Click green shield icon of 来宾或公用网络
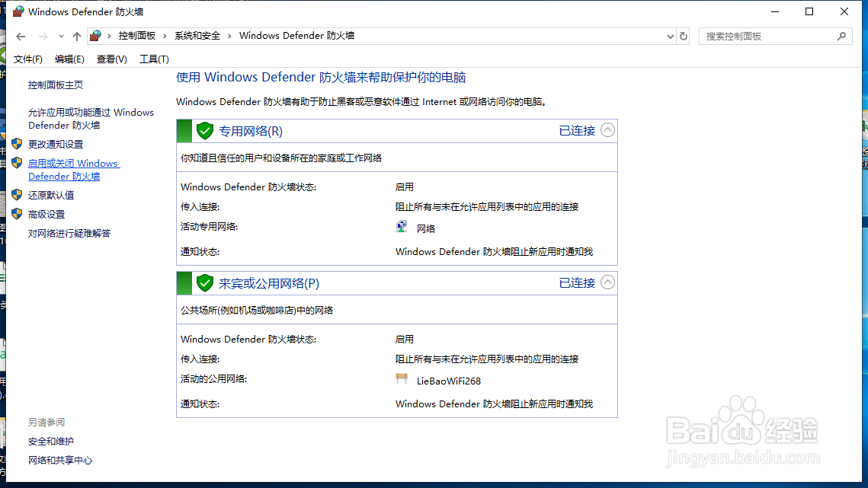Image resolution: width=868 pixels, height=488 pixels. click(205, 283)
